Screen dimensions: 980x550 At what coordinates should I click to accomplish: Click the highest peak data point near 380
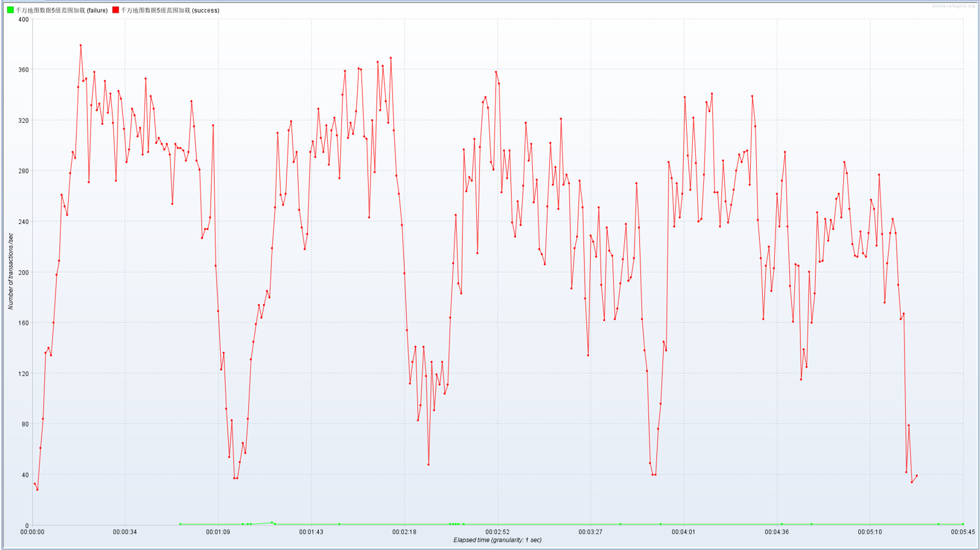tap(80, 46)
